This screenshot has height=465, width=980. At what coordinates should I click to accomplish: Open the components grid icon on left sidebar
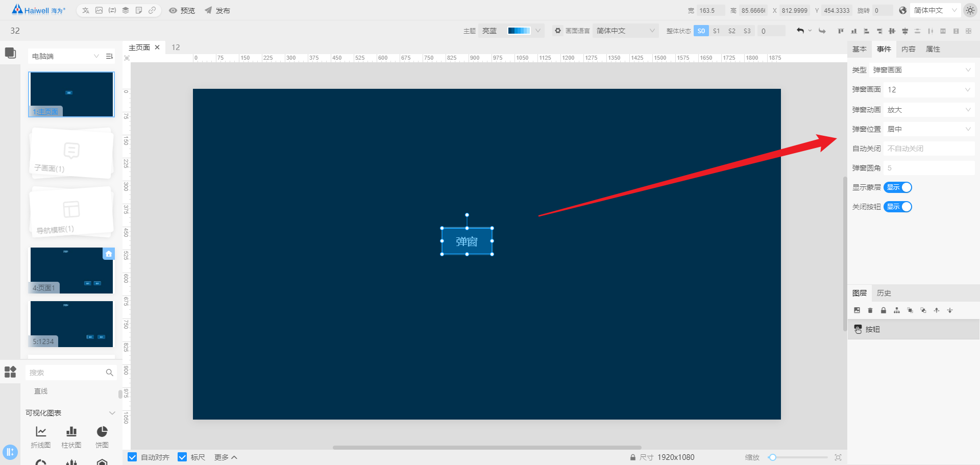tap(10, 372)
